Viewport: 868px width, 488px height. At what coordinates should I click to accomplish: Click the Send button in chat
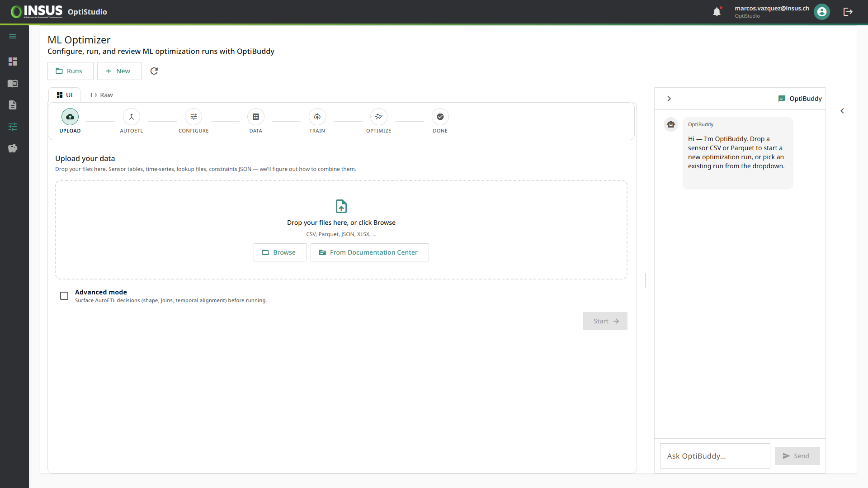tap(797, 456)
